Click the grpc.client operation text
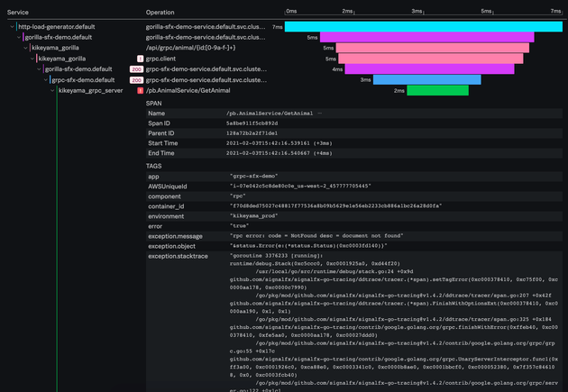This screenshot has height=392, width=568. (160, 59)
